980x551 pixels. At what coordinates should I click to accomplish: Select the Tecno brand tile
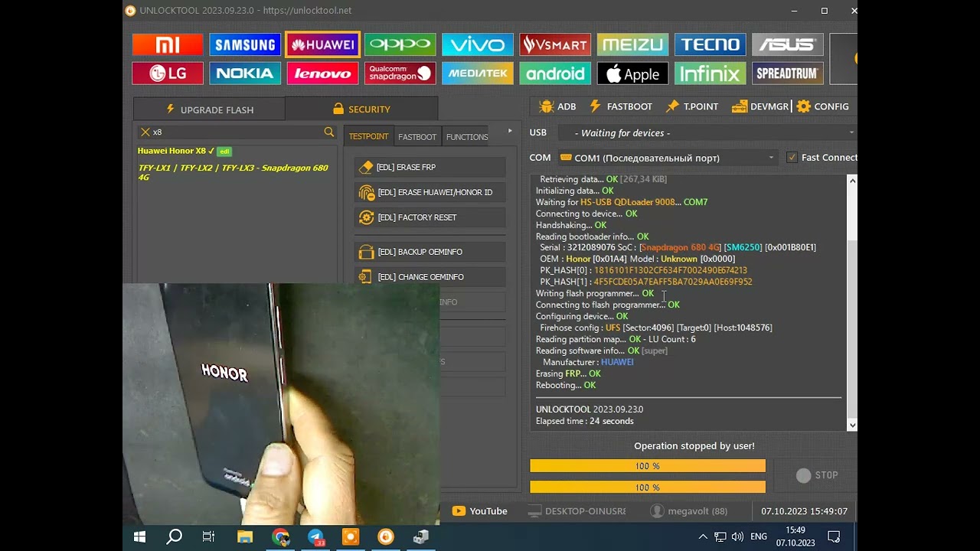[710, 44]
